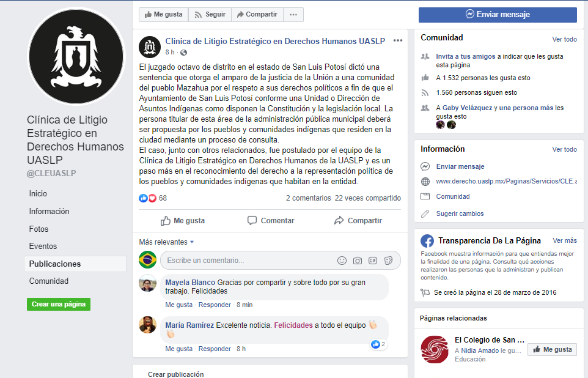
Task: Open post options three-dots menu
Action: tap(398, 40)
